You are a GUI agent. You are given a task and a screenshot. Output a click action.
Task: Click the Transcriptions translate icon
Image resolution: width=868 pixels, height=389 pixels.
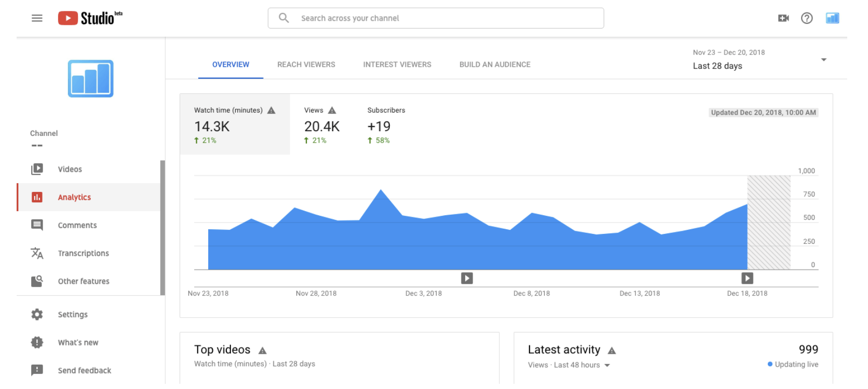[37, 253]
